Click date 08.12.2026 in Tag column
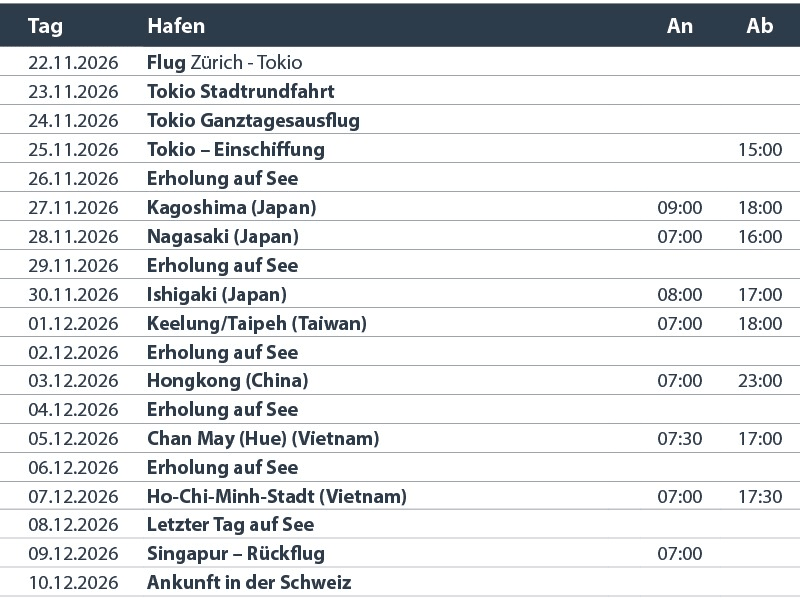The width and height of the screenshot is (800, 600). pyautogui.click(x=73, y=525)
